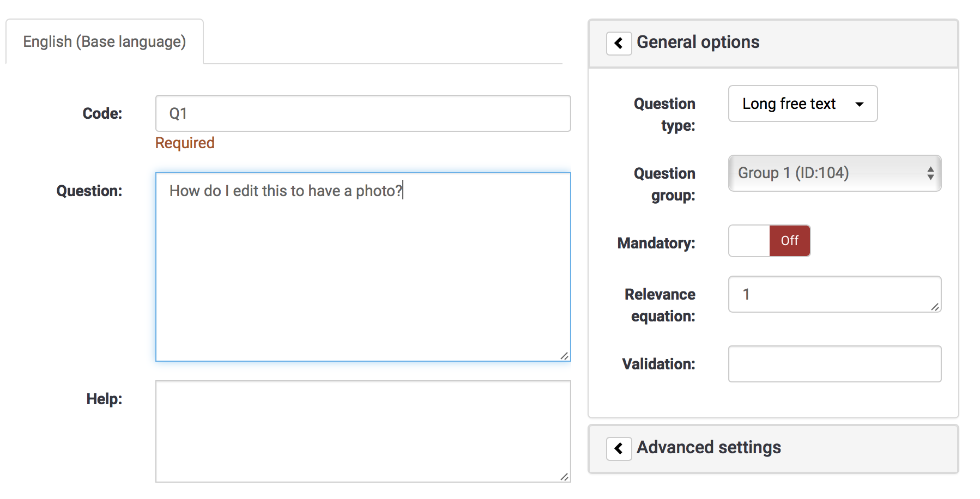The height and width of the screenshot is (499, 980).
Task: Click the Relevance equation resize grip
Action: [935, 307]
